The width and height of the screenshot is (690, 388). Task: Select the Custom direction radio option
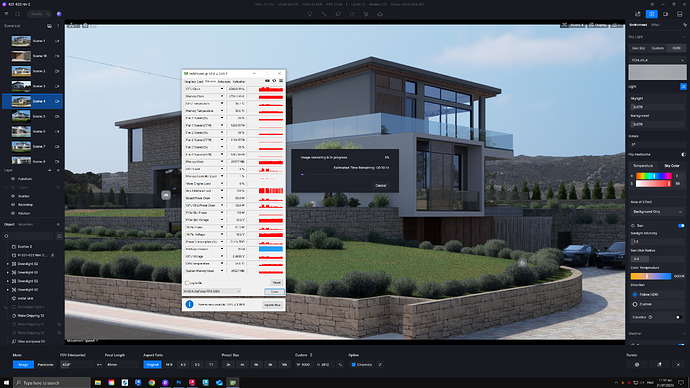tap(635, 304)
